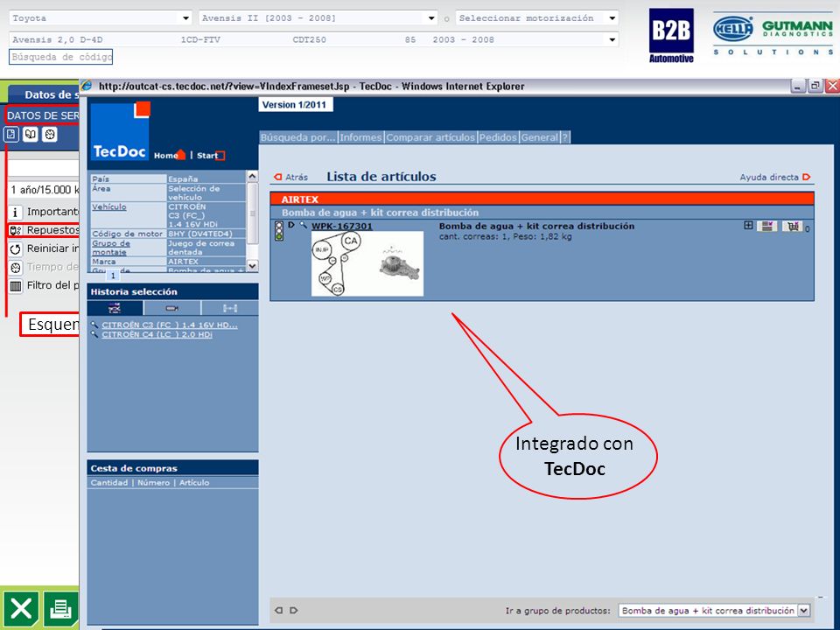Click the Atrás back link text
The image size is (840, 630).
coord(297,177)
